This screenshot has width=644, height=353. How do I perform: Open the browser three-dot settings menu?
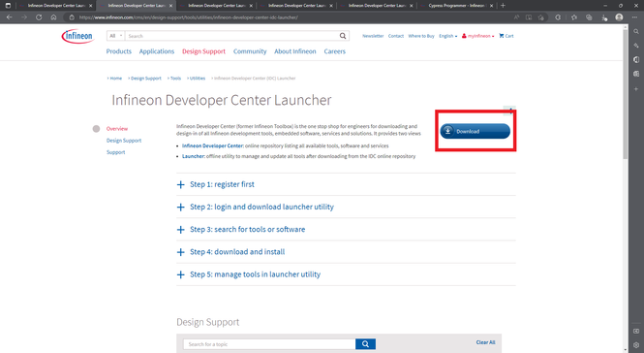634,17
